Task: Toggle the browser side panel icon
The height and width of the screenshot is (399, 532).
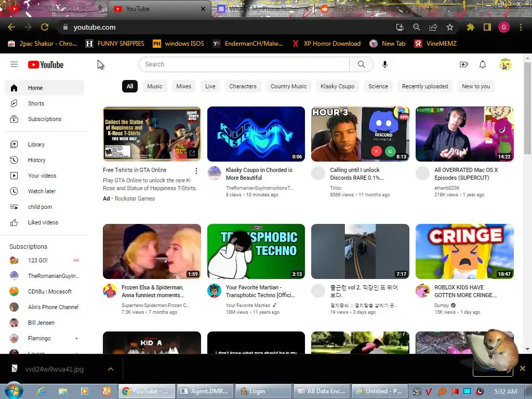Action: pyautogui.click(x=487, y=27)
